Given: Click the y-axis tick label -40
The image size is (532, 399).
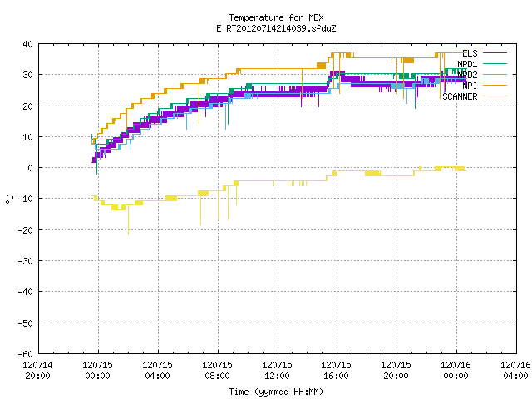Looking at the screenshot, I should 26,292.
